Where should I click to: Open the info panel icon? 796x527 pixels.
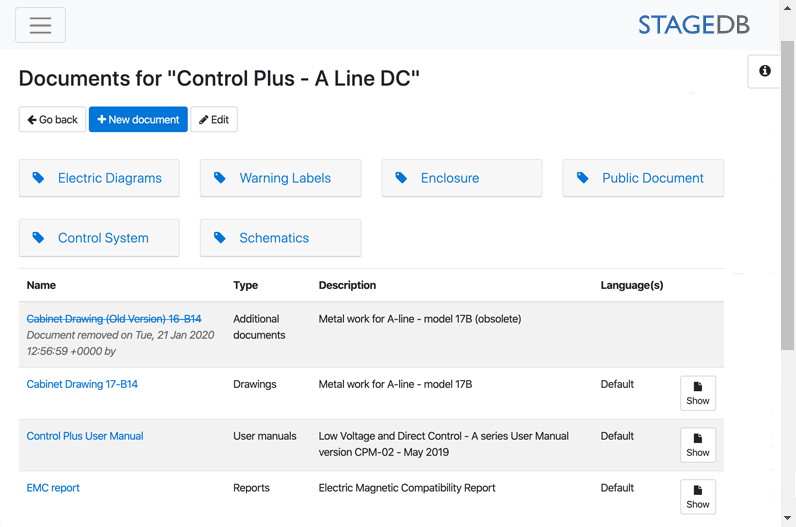[765, 71]
